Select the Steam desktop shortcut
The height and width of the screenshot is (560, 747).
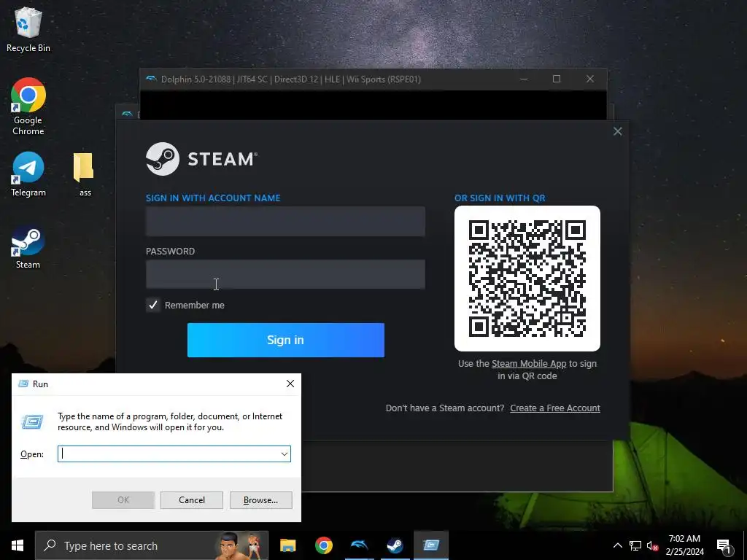(x=28, y=246)
